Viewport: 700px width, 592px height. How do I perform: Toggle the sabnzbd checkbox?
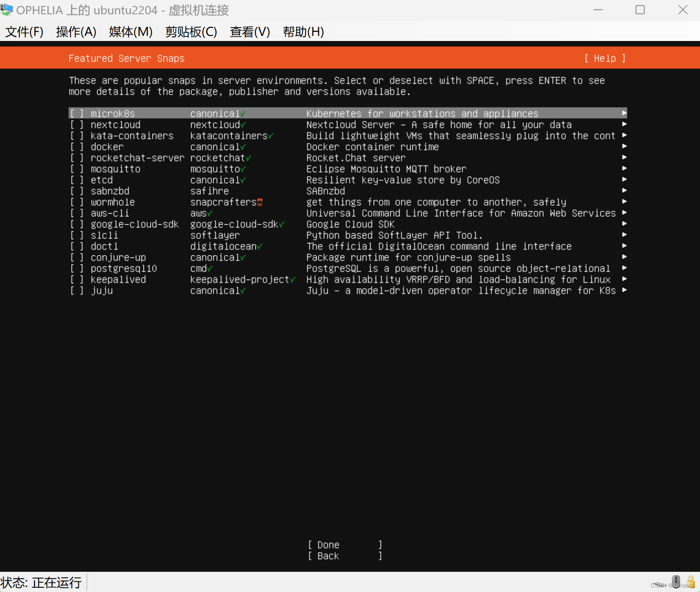pyautogui.click(x=77, y=191)
